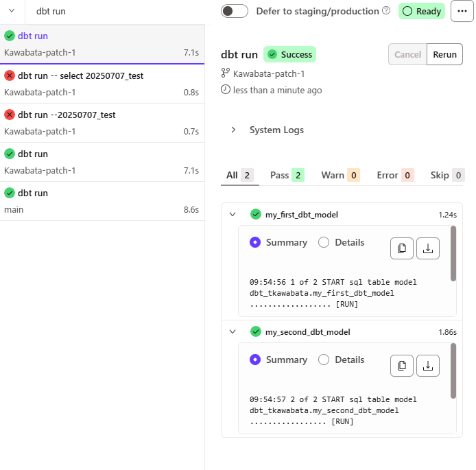This screenshot has height=470, width=476.
Task: Click the dbt run command input field
Action: pos(119,12)
